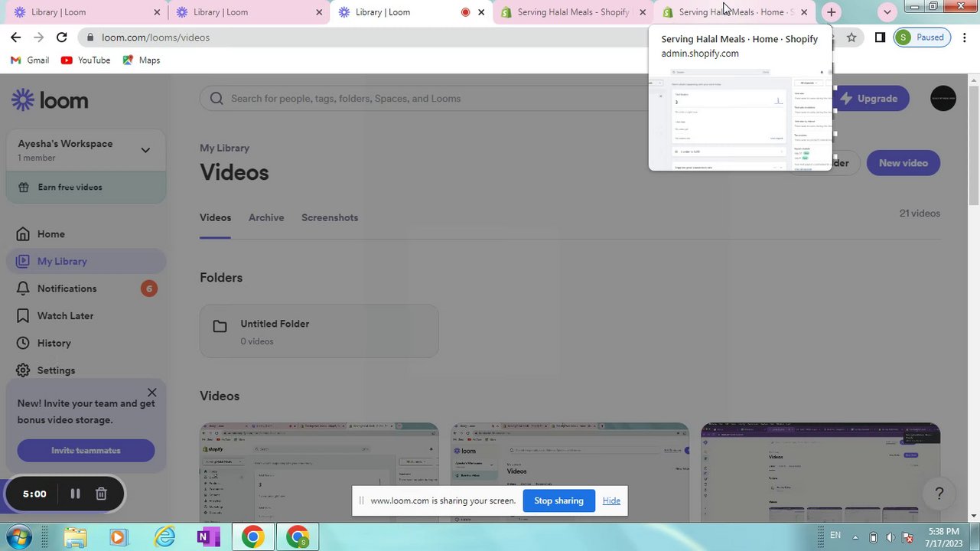This screenshot has height=551, width=980.
Task: Click the EN language indicator
Action: (x=835, y=536)
